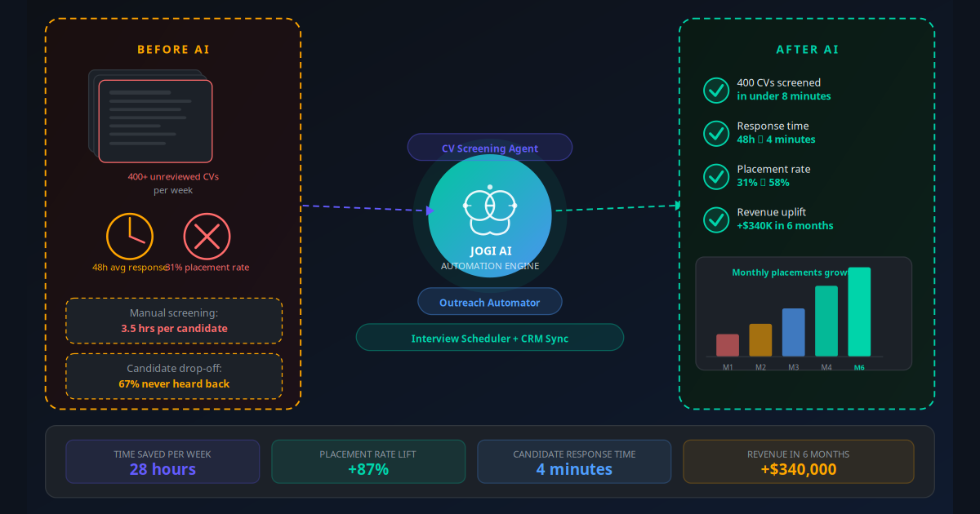
Task: Click the red X circle icon
Action: (x=207, y=237)
